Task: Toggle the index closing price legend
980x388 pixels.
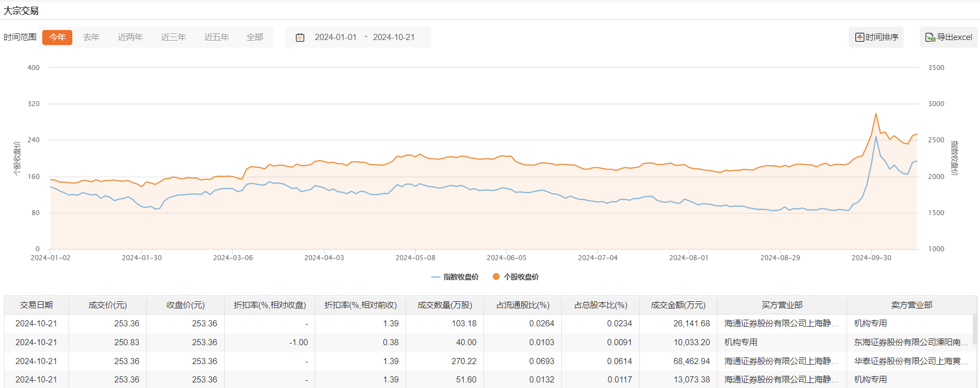Action: 454,277
